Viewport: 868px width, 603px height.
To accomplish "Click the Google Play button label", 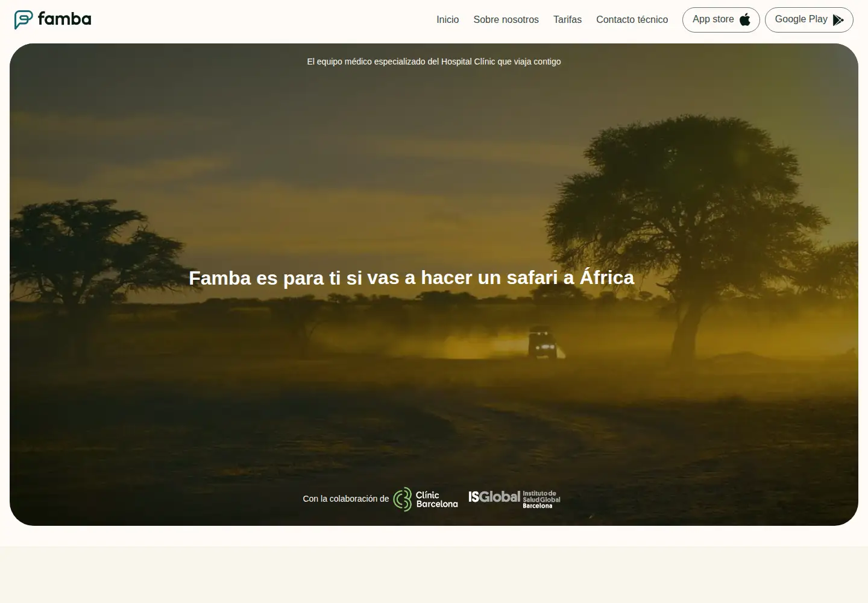I will click(x=801, y=19).
